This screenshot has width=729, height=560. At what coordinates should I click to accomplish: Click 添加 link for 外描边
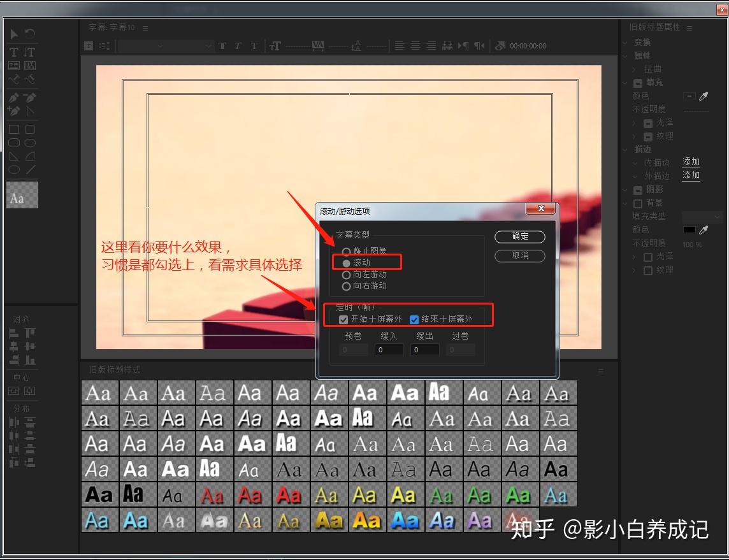click(x=691, y=175)
